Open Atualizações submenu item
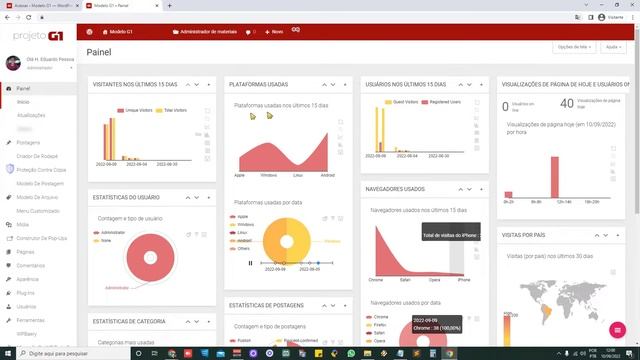 tap(31, 116)
